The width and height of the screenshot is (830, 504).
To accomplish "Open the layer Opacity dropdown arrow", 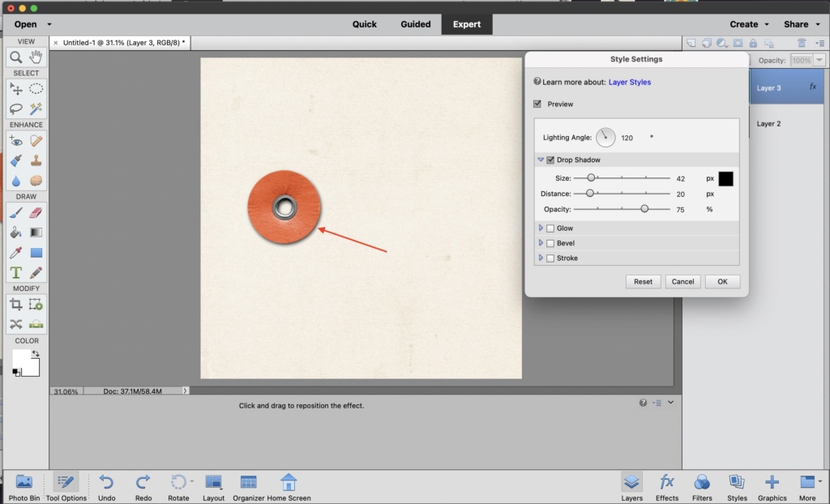I will tap(819, 60).
